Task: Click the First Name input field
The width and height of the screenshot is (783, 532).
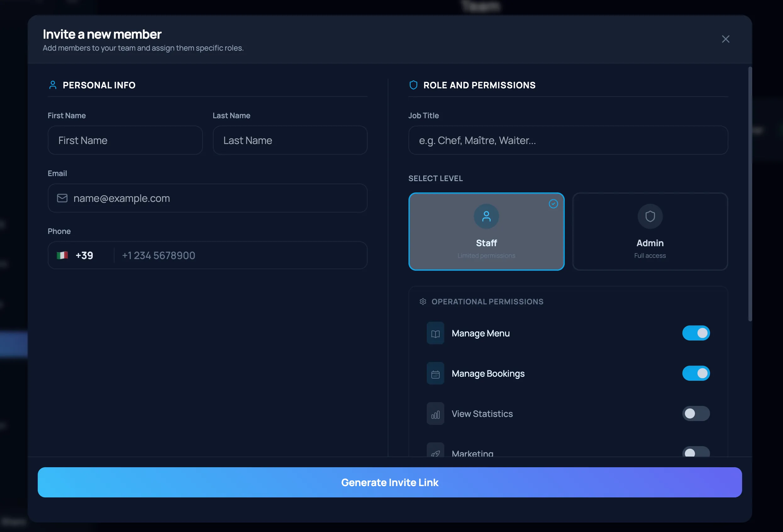Action: click(x=125, y=140)
